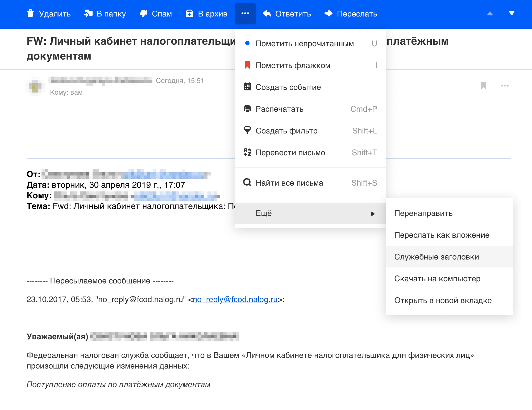Mark as unread: Пометить непрочитанным

pyautogui.click(x=304, y=44)
